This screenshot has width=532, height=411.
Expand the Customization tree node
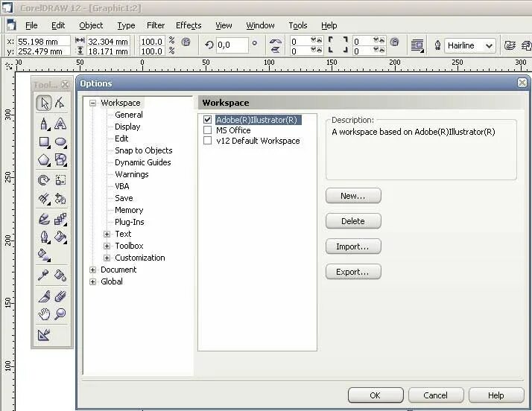(107, 258)
